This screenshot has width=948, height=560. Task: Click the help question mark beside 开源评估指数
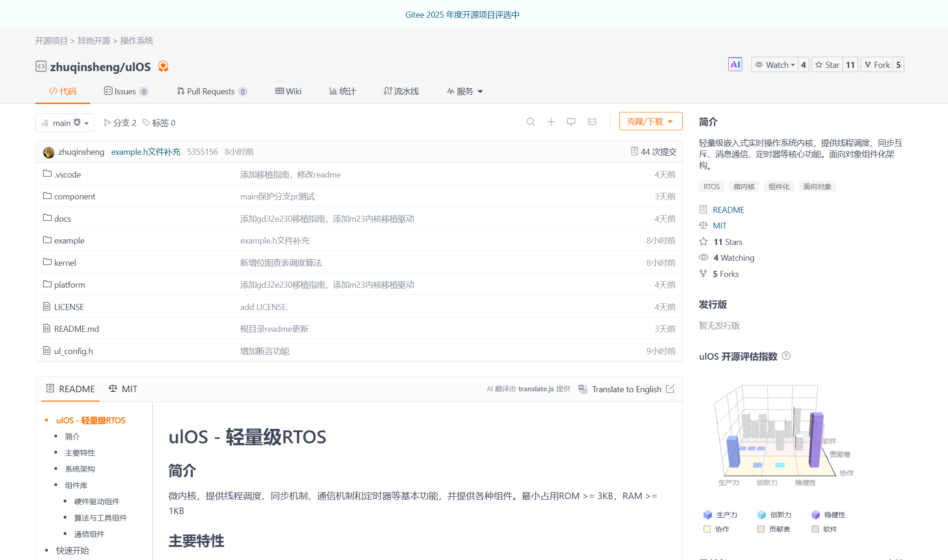click(x=786, y=356)
